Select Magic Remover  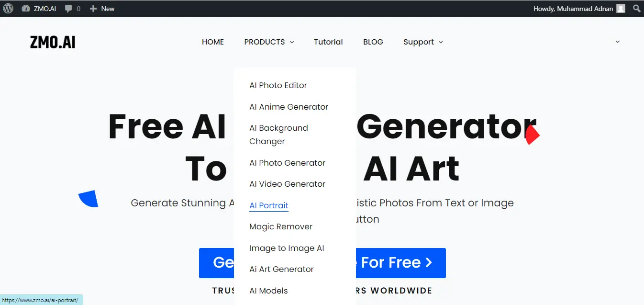click(281, 226)
